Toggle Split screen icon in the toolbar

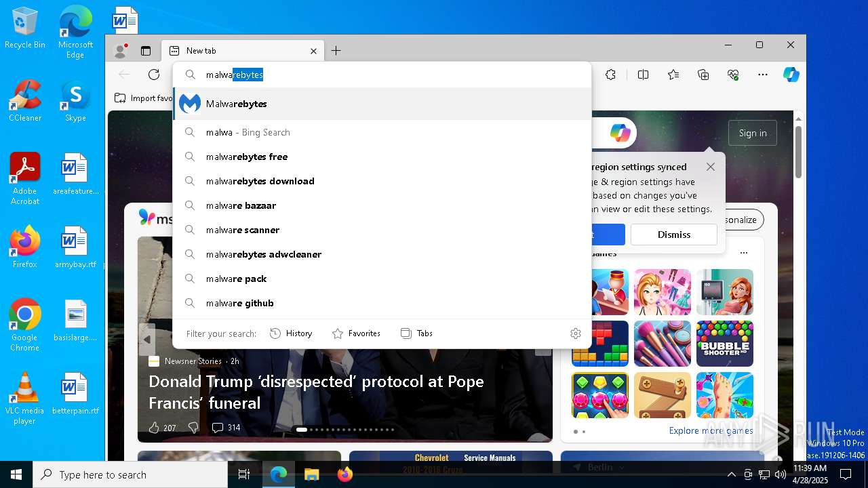[643, 75]
